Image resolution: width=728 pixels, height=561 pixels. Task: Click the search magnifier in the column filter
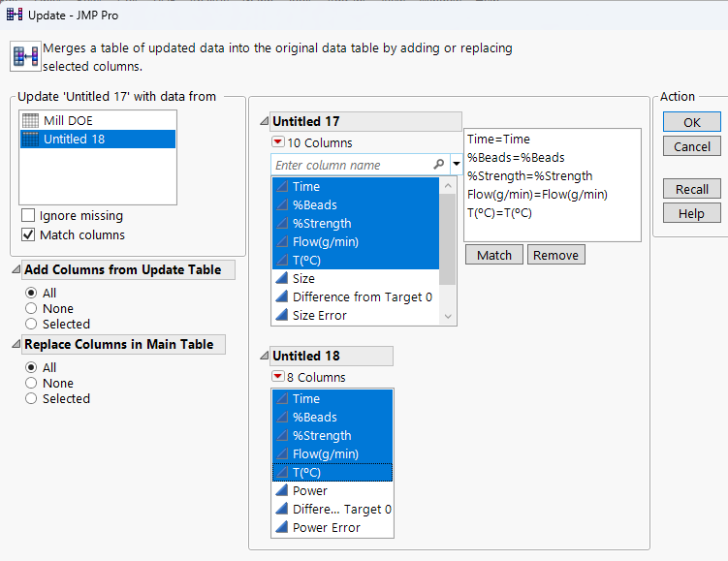coord(439,165)
